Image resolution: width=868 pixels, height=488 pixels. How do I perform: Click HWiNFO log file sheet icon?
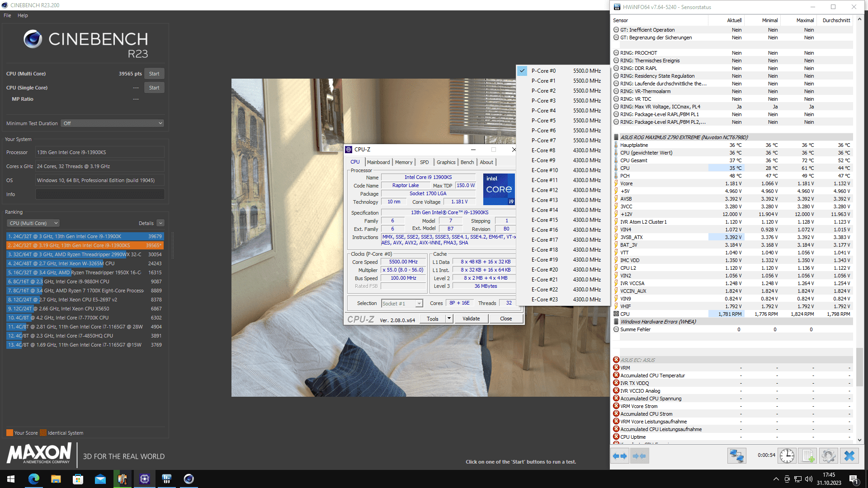point(808,456)
